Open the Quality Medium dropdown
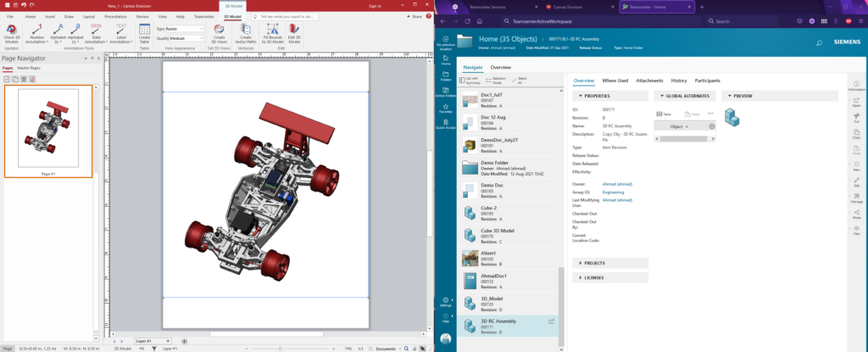868x352 pixels. click(x=186, y=38)
